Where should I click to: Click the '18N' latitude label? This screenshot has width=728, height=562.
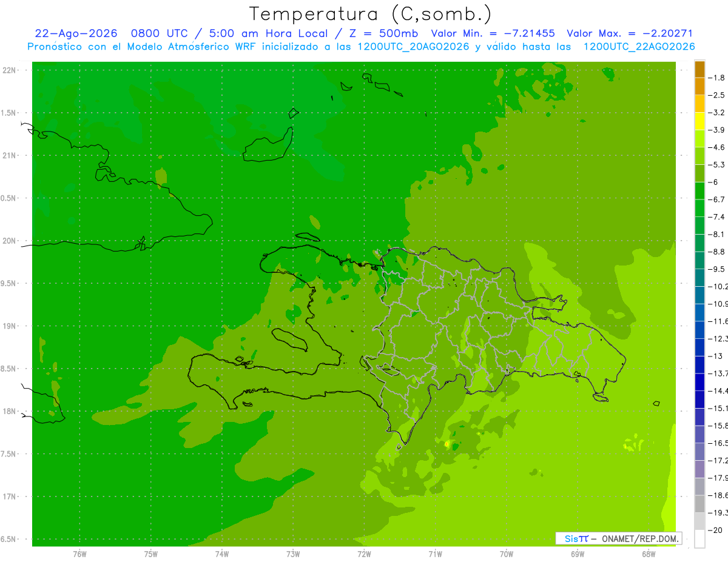[9, 412]
